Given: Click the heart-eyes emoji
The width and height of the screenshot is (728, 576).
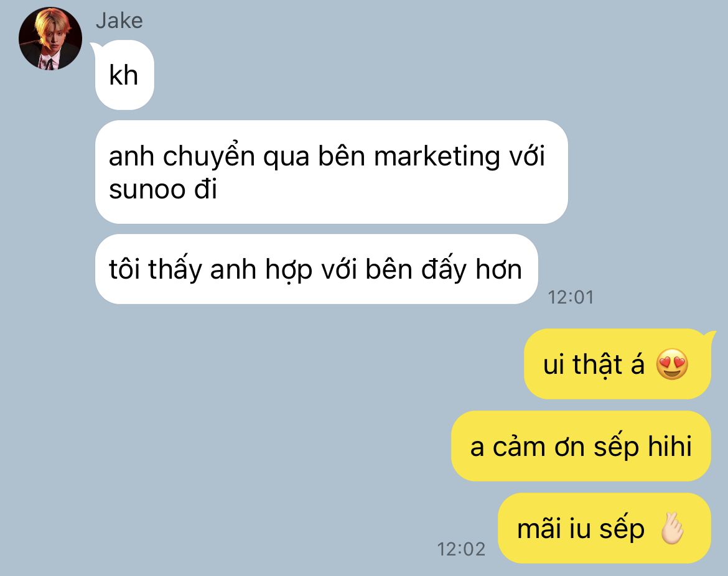Looking at the screenshot, I should point(672,365).
